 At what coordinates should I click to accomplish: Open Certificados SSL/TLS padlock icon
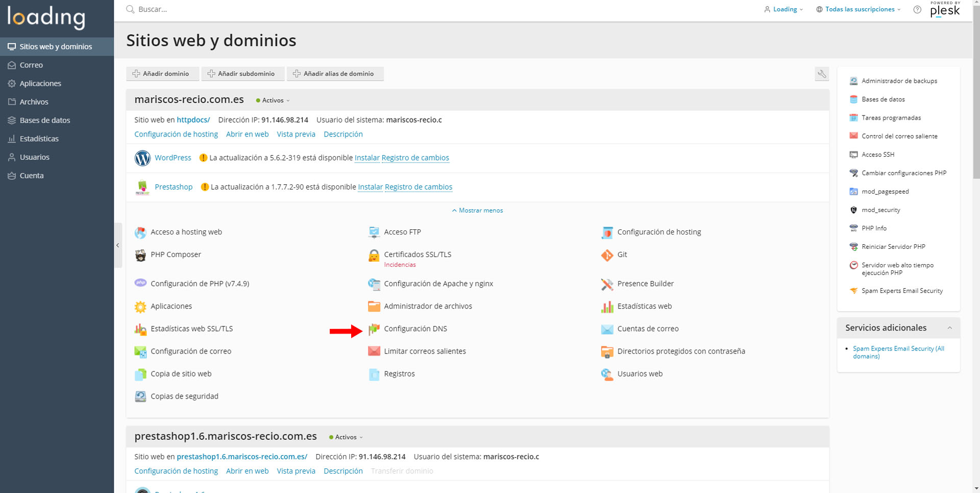374,255
